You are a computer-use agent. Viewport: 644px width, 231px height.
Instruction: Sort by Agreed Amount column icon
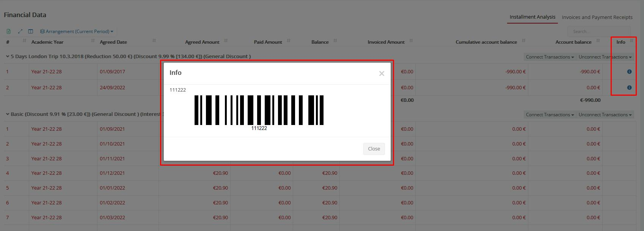[226, 40]
